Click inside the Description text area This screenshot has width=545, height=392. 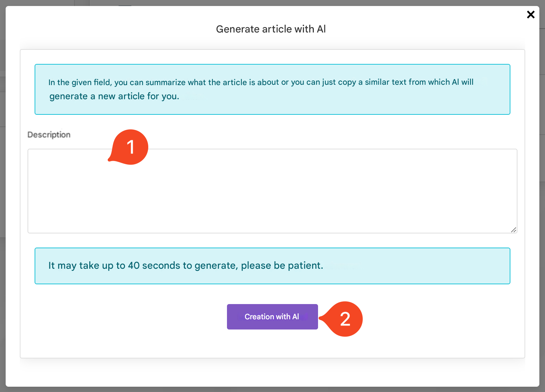click(x=272, y=198)
